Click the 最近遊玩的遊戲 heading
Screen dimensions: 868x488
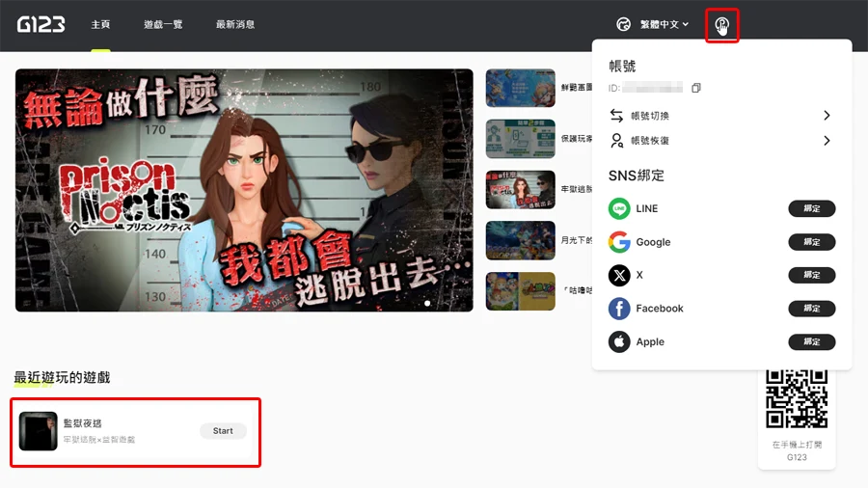62,378
